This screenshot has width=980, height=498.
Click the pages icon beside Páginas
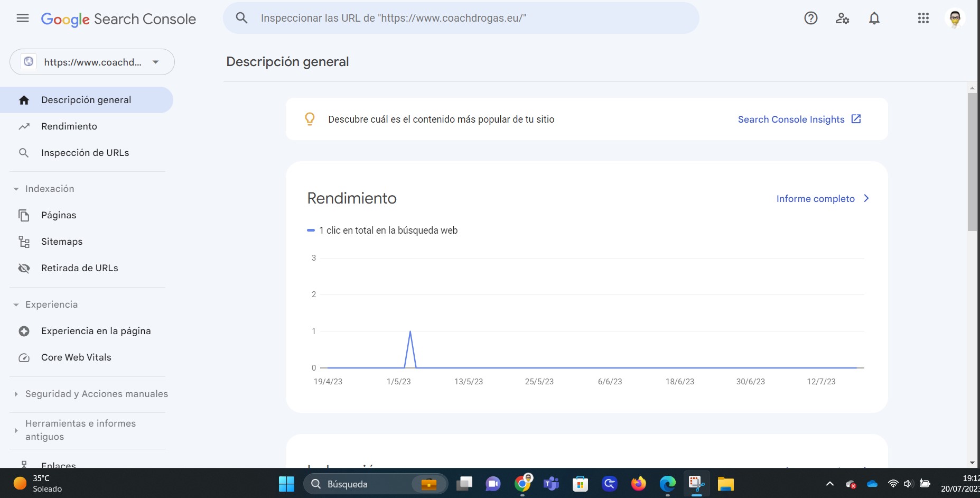click(x=24, y=215)
